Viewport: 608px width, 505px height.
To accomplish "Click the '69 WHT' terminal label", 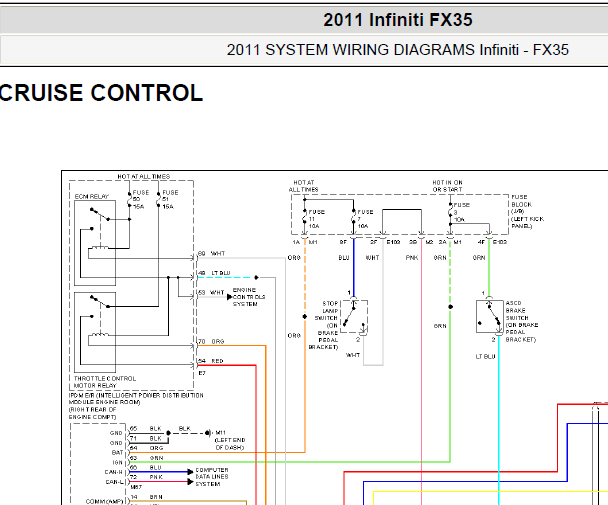I will [211, 253].
